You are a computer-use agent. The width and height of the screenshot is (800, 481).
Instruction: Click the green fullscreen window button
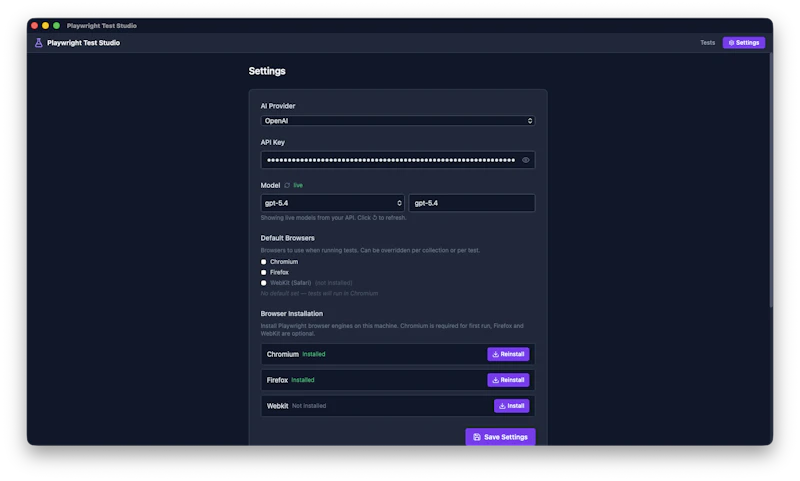pyautogui.click(x=57, y=26)
